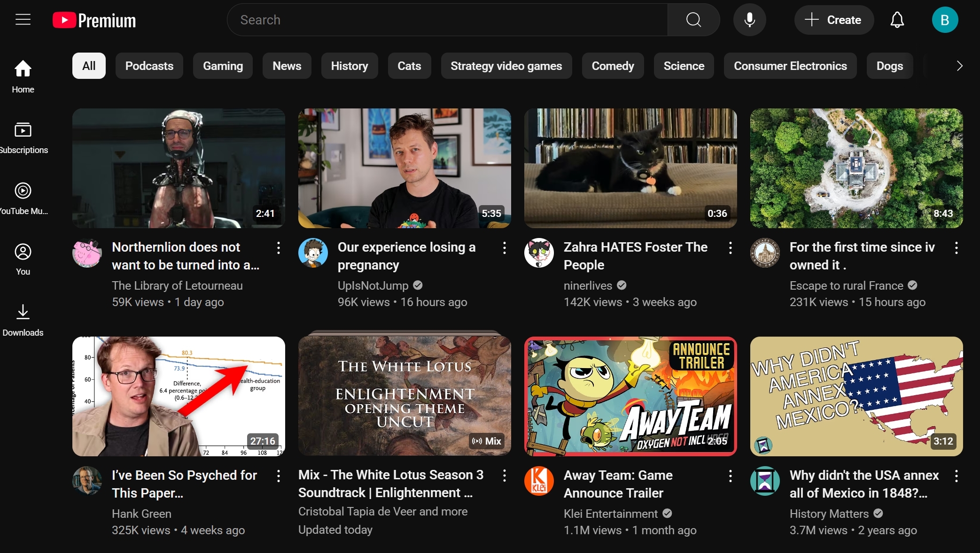This screenshot has height=553, width=980.
Task: Click the YouTube Premium logo
Action: 94,20
